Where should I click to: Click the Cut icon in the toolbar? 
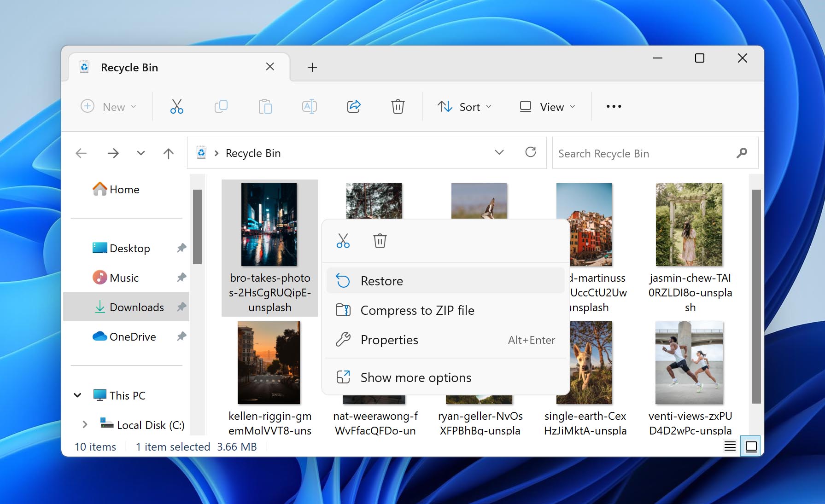176,107
